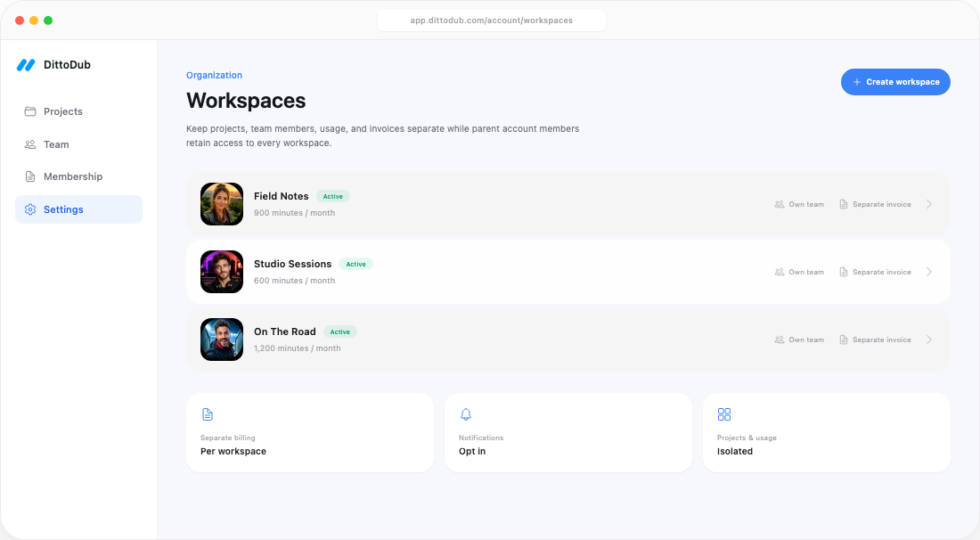This screenshot has height=540, width=980.
Task: Click the 'Notifications' card label
Action: pyautogui.click(x=480, y=438)
